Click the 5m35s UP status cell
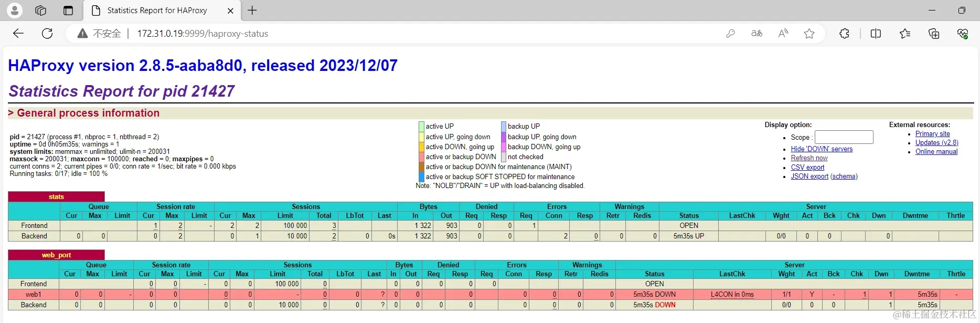 689,236
